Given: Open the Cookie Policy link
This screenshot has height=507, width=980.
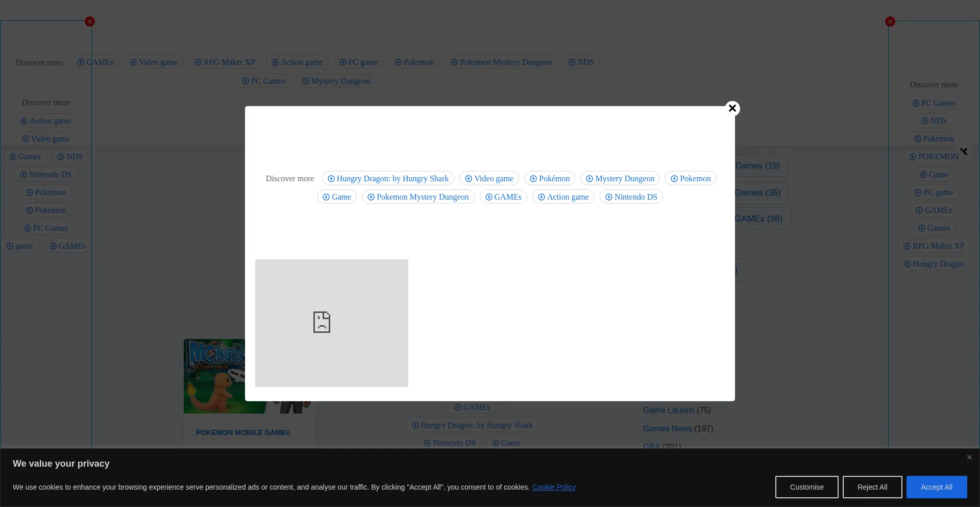Looking at the screenshot, I should pyautogui.click(x=554, y=487).
